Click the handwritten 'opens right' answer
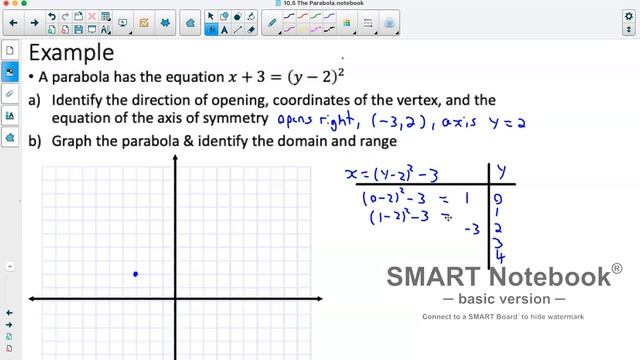This screenshot has width=640, height=360. [315, 121]
